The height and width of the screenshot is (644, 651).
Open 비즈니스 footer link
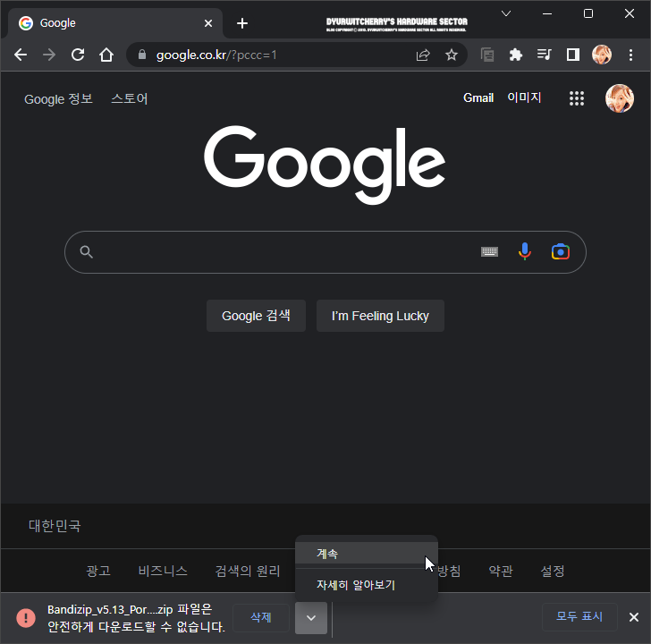click(163, 571)
